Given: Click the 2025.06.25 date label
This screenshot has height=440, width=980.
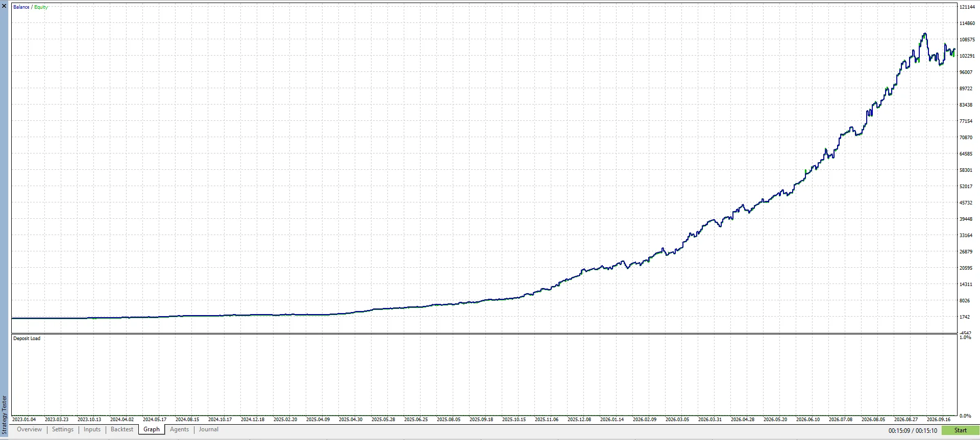Looking at the screenshot, I should (416, 420).
